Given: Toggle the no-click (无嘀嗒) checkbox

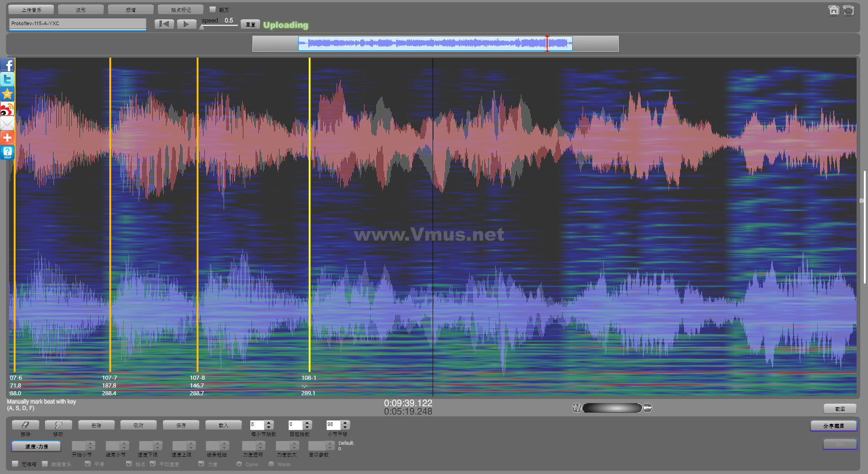Looking at the screenshot, I should point(15,464).
